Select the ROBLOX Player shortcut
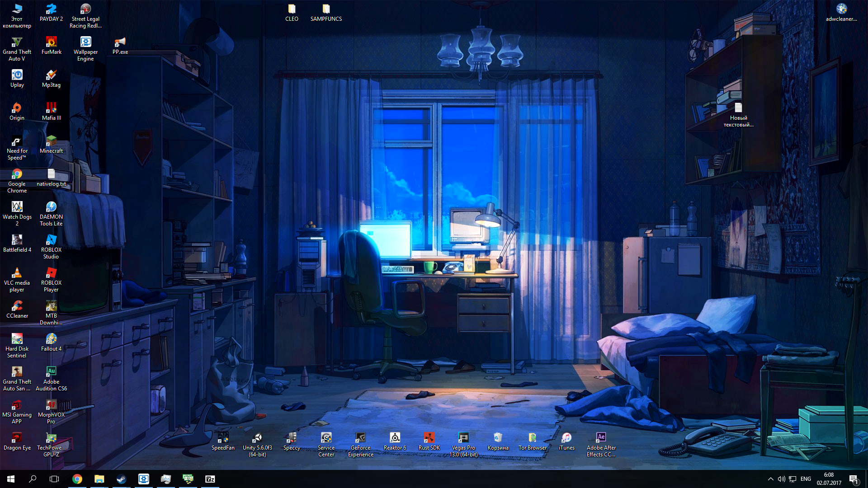The height and width of the screenshot is (488, 868). 51,280
